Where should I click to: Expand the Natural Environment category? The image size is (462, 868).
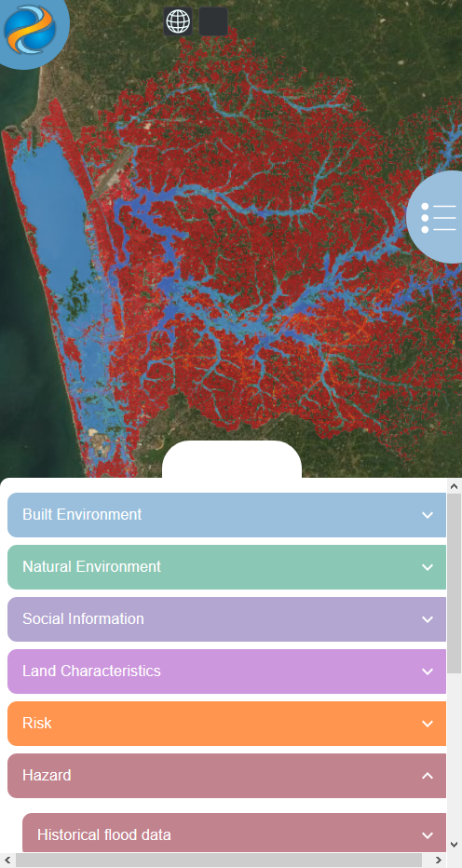point(226,567)
